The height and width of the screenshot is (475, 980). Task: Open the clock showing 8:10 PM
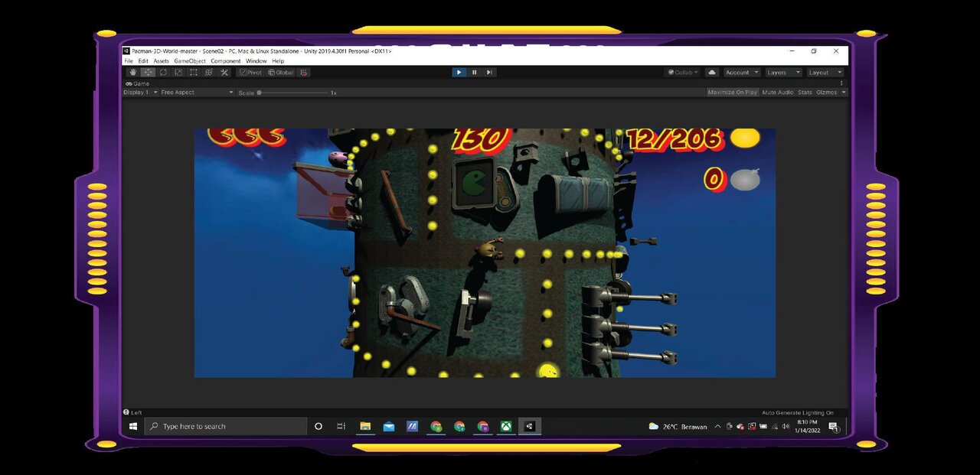[807, 427]
